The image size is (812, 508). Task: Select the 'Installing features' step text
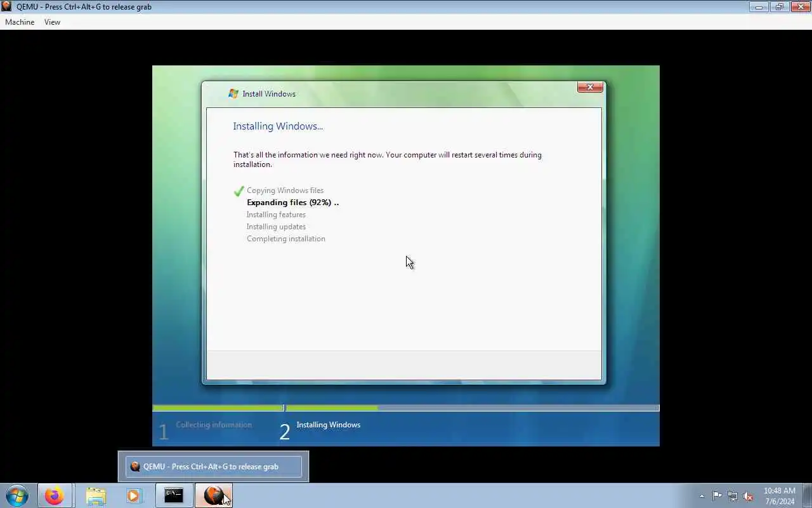click(x=276, y=215)
